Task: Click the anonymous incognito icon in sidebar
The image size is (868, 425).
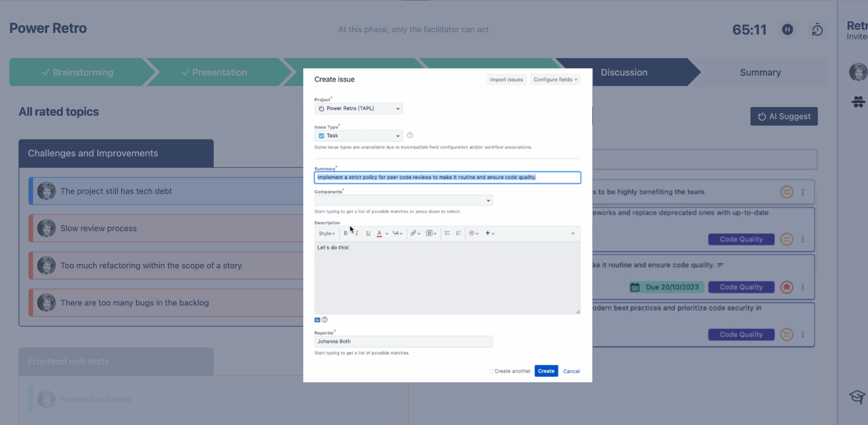Action: 859,102
